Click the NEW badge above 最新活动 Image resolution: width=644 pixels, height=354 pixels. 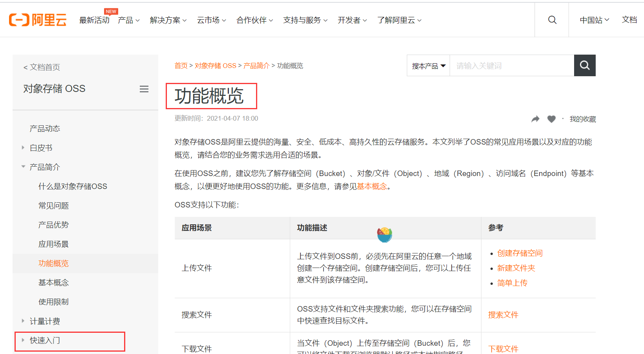(111, 11)
